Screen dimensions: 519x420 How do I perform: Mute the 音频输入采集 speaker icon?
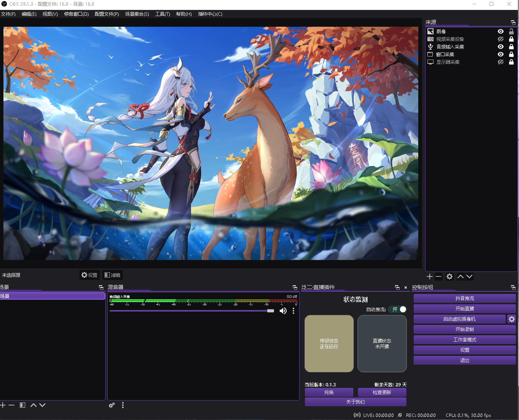coord(283,311)
